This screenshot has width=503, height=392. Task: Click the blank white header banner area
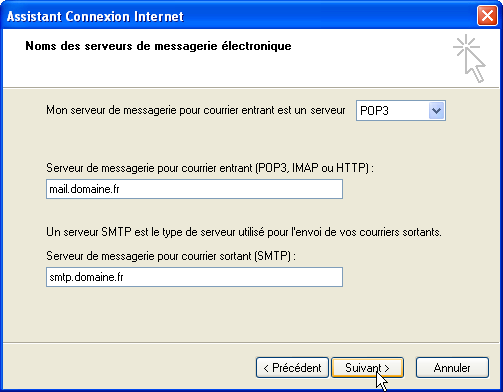(x=233, y=70)
